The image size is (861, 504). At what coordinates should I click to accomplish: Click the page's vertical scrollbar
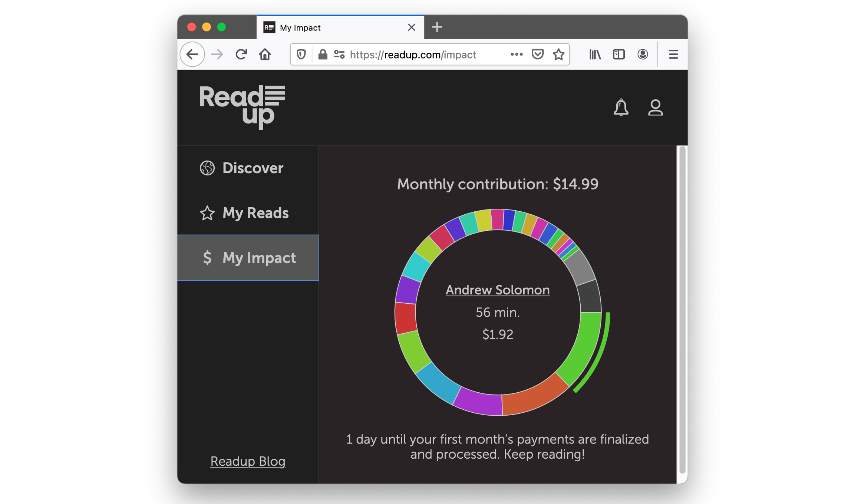click(x=682, y=309)
